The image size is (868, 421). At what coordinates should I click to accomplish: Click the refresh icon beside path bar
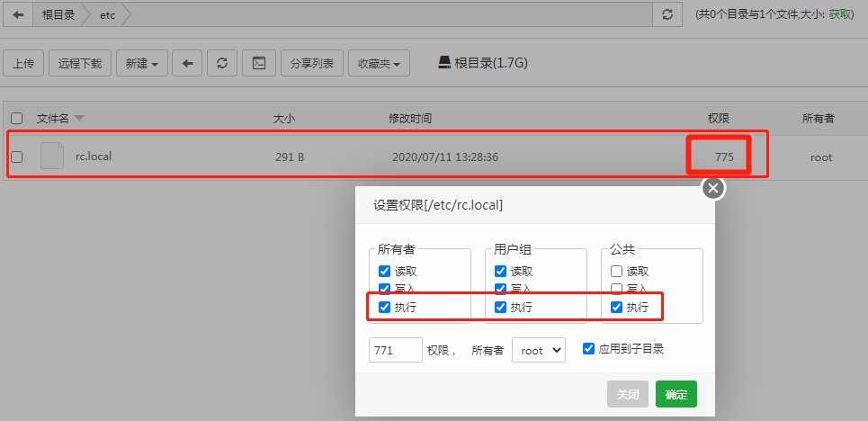(x=667, y=14)
